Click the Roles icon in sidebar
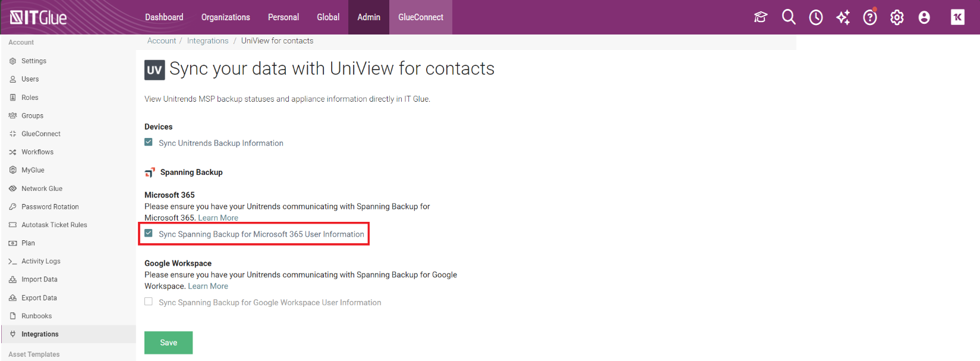Image resolution: width=980 pixels, height=361 pixels. tap(12, 98)
